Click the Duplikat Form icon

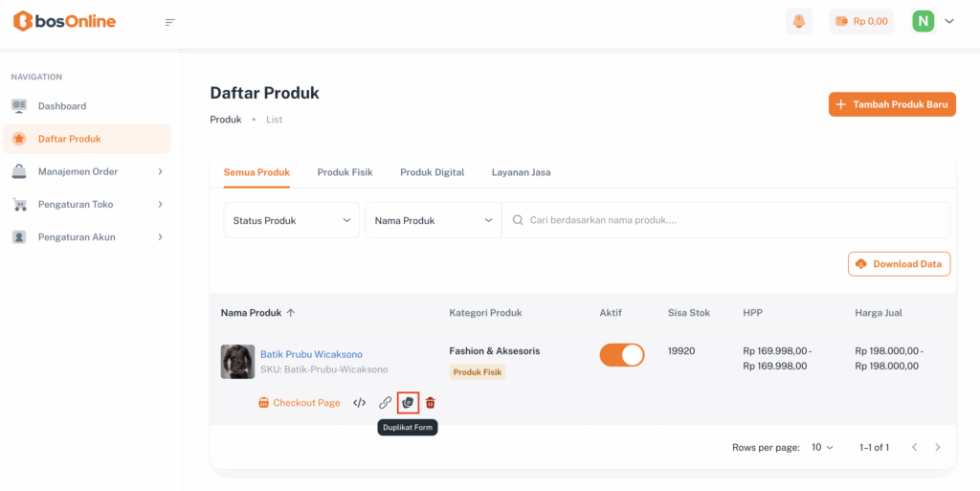pyautogui.click(x=408, y=403)
